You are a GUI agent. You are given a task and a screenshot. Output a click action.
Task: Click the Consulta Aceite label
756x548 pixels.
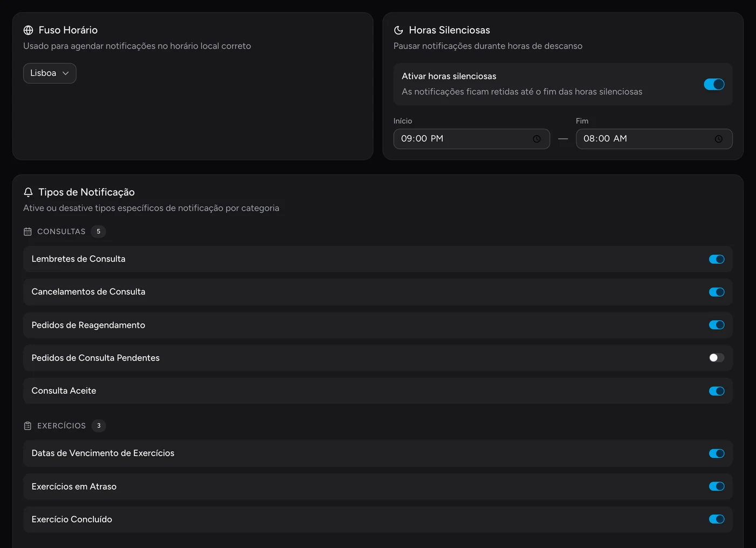[64, 391]
